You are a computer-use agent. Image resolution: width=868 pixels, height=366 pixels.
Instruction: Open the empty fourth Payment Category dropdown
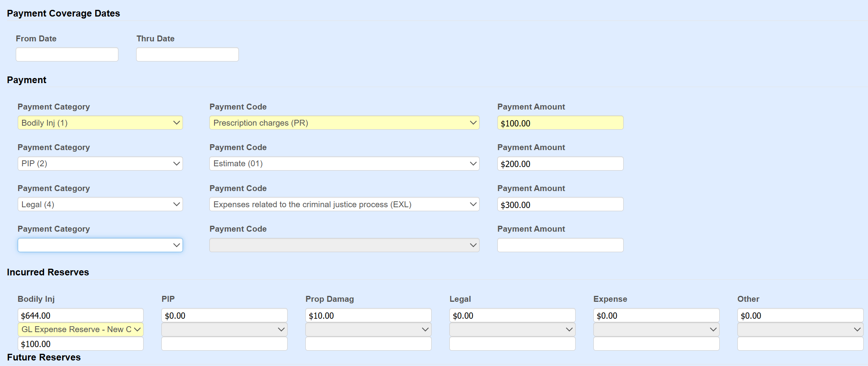coord(100,245)
